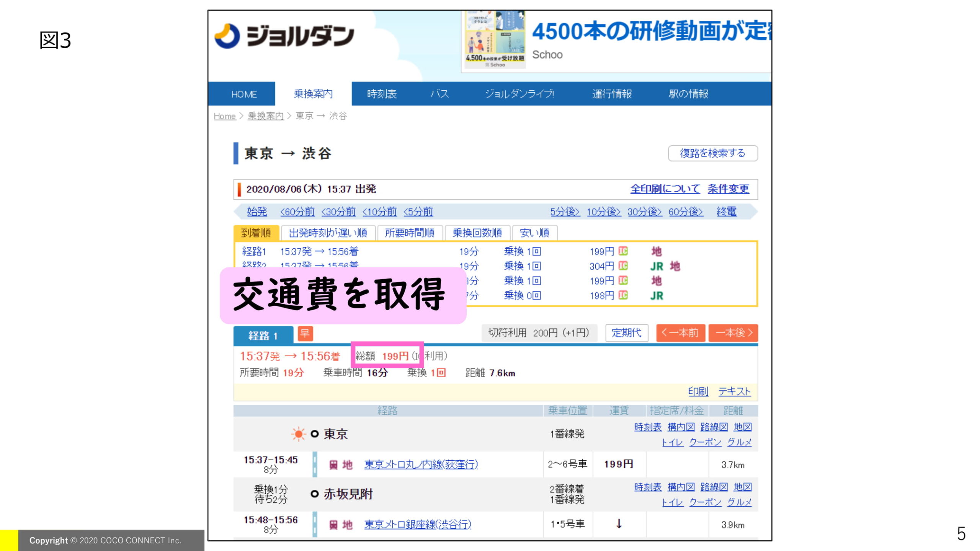980x551 pixels.
Task: Jump to 終電 last train
Action: click(x=727, y=212)
